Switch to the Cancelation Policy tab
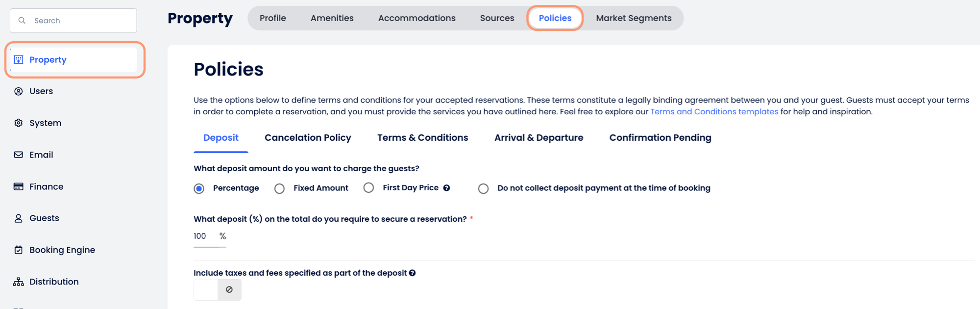The width and height of the screenshot is (980, 309). pos(308,138)
